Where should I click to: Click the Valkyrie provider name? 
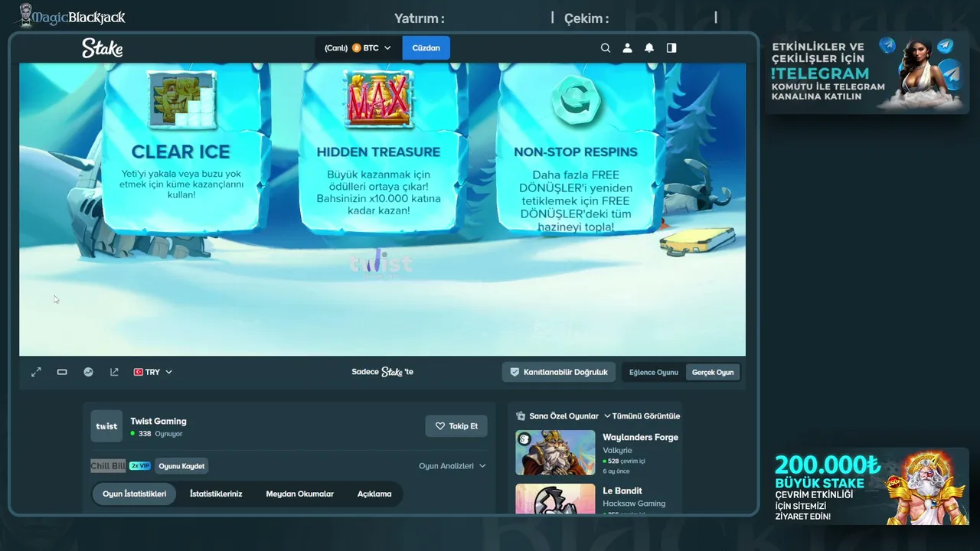pyautogui.click(x=617, y=451)
